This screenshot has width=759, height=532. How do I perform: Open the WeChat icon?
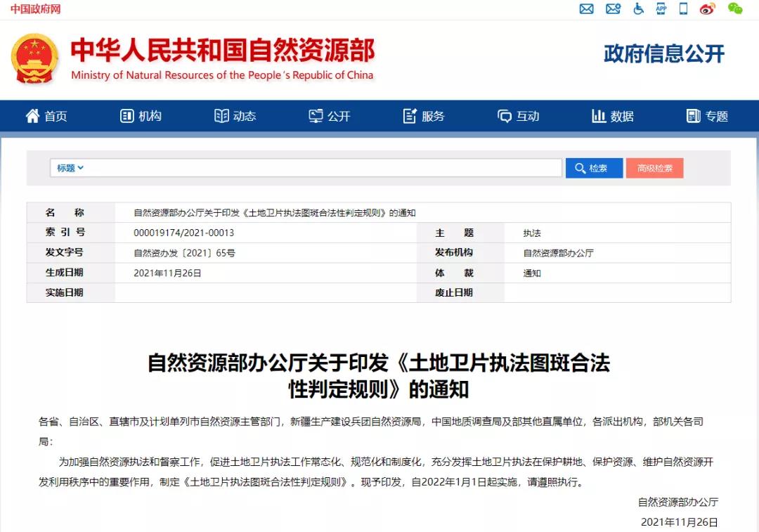click(x=734, y=9)
